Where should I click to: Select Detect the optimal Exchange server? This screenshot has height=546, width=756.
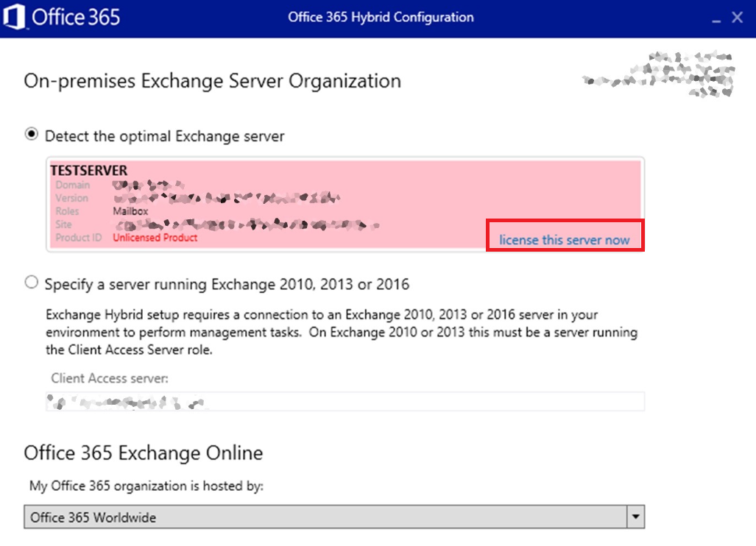pyautogui.click(x=32, y=135)
